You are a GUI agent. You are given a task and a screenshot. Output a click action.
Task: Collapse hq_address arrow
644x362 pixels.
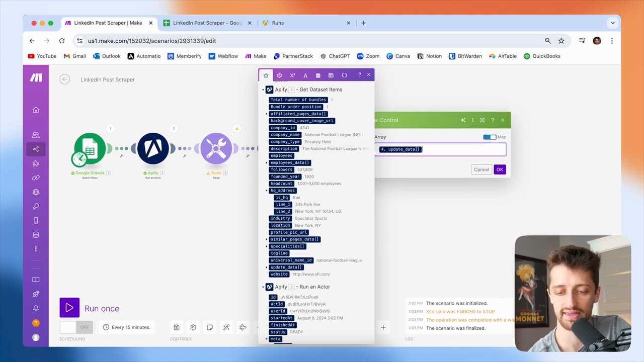point(267,191)
